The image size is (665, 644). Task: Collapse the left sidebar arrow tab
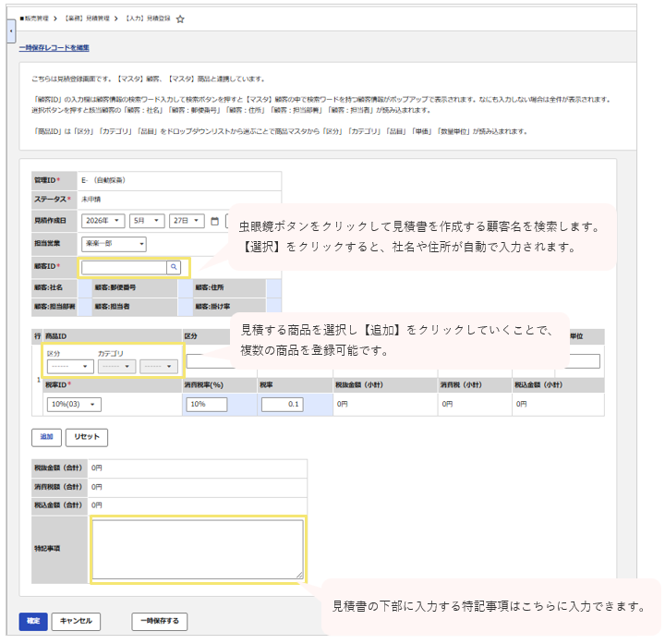pos(11,31)
